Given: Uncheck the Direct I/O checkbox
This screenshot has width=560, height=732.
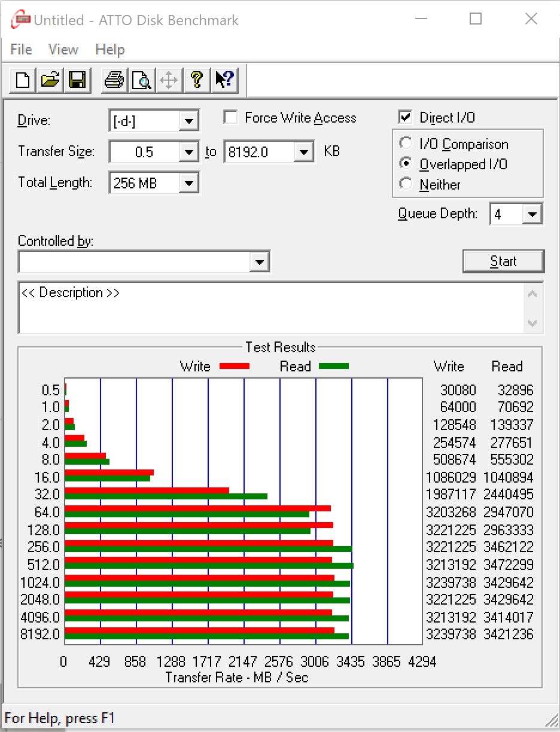Looking at the screenshot, I should click(405, 117).
